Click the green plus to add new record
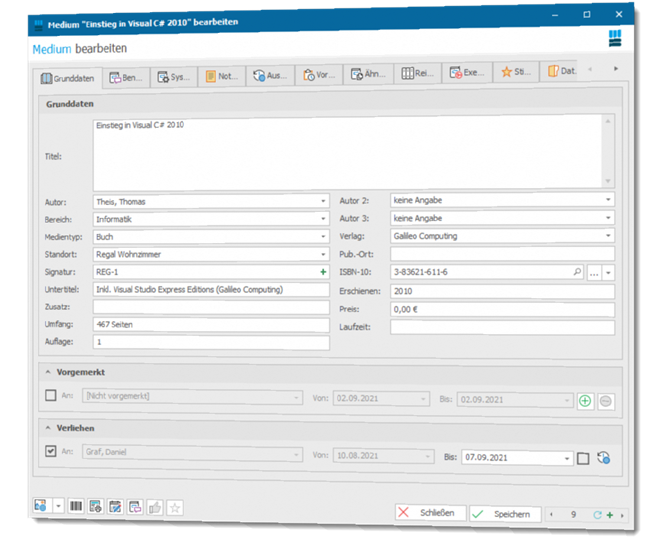650x546 pixels. [610, 515]
